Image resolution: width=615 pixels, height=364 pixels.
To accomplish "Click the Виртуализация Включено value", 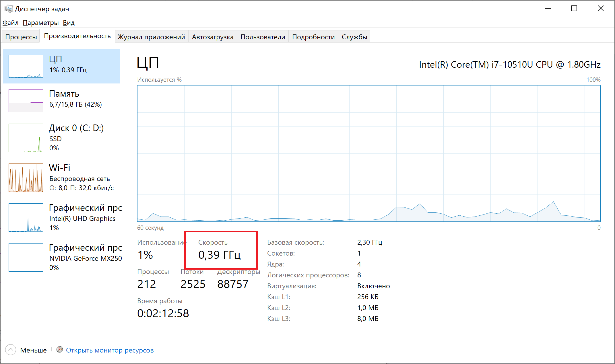I will pos(373,286).
